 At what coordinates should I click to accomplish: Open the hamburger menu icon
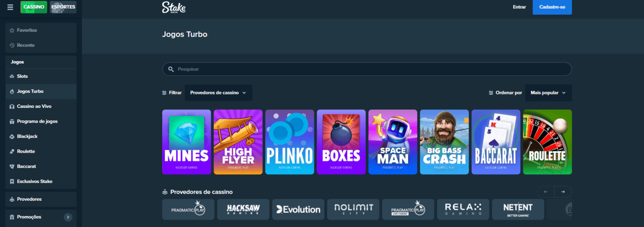coord(10,8)
